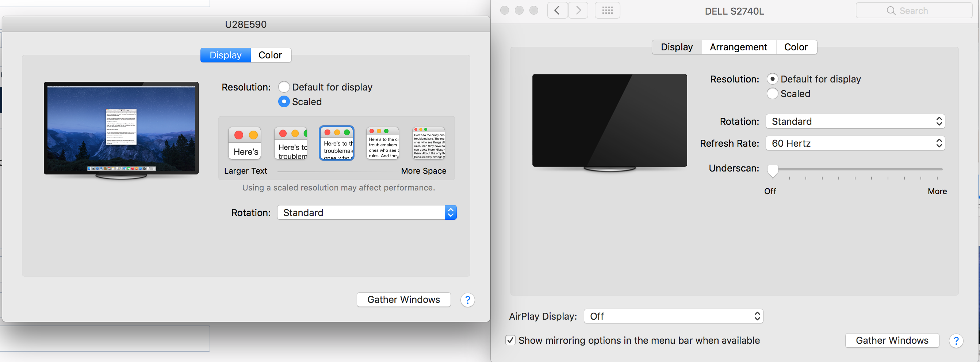Switch to Display tab in U28E590 window
Image resolution: width=980 pixels, height=362 pixels.
pyautogui.click(x=226, y=55)
